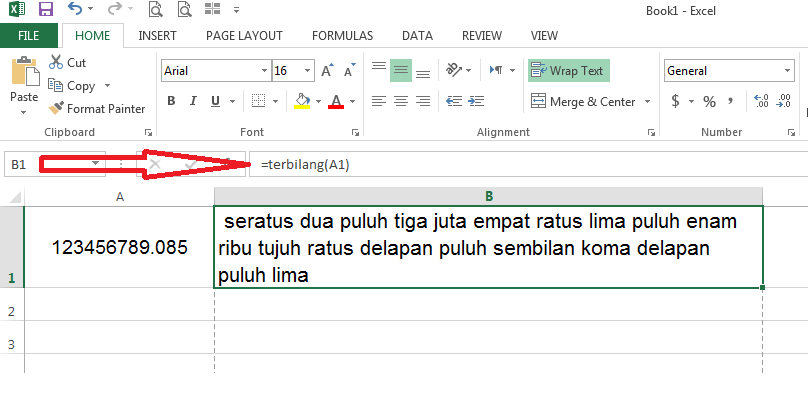
Task: Align cell text to the right
Action: 423,101
